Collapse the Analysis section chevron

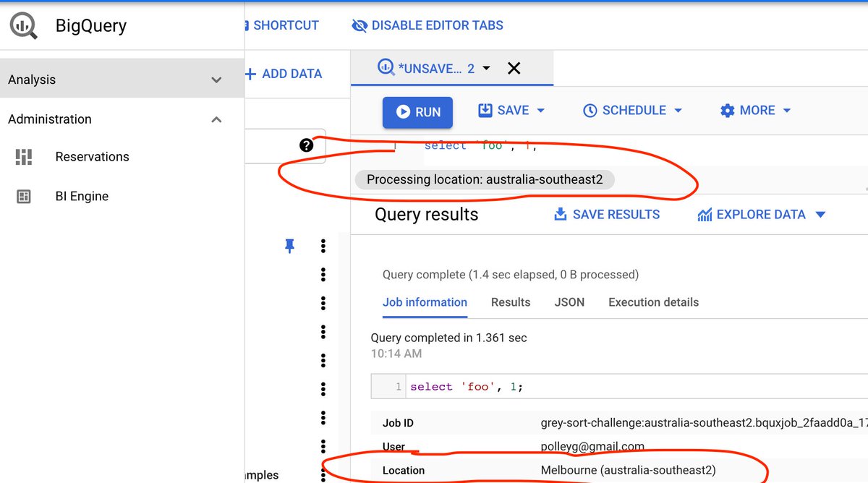click(x=216, y=80)
